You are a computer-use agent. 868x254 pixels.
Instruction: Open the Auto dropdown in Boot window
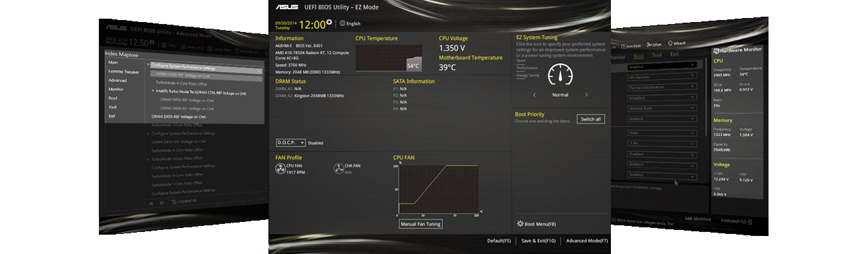pyautogui.click(x=663, y=132)
